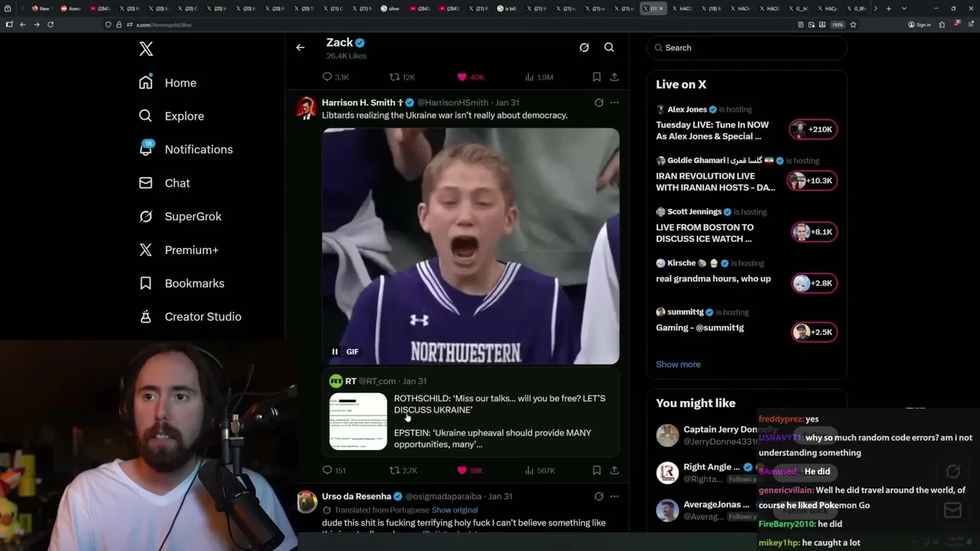The height and width of the screenshot is (551, 980).
Task: Open Harrison H. Smith's profile avatar
Action: [306, 108]
